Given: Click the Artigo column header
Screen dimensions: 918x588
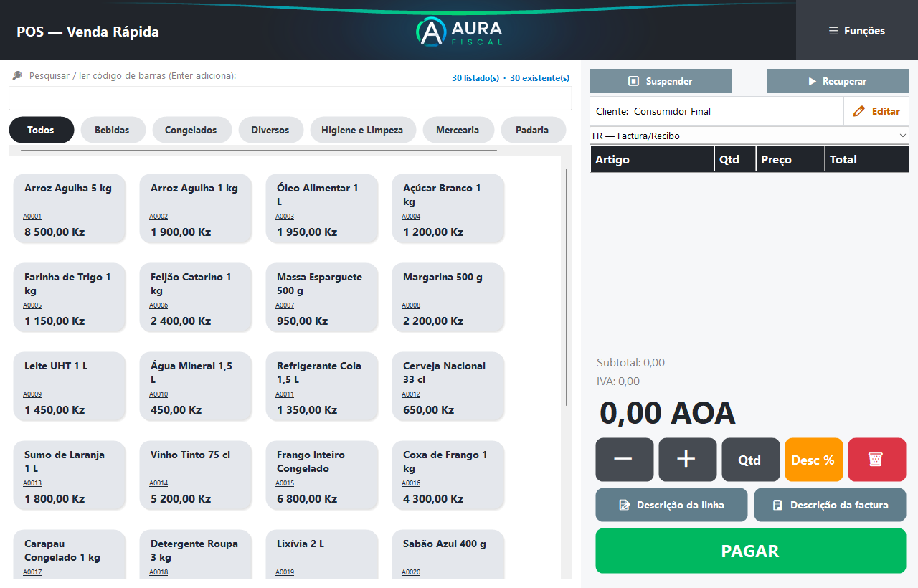Looking at the screenshot, I should tap(653, 159).
